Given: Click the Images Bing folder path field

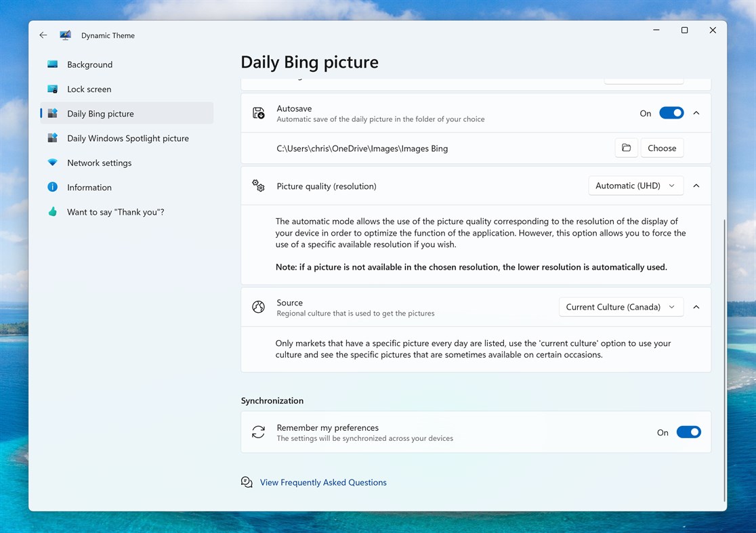Looking at the screenshot, I should coord(364,148).
